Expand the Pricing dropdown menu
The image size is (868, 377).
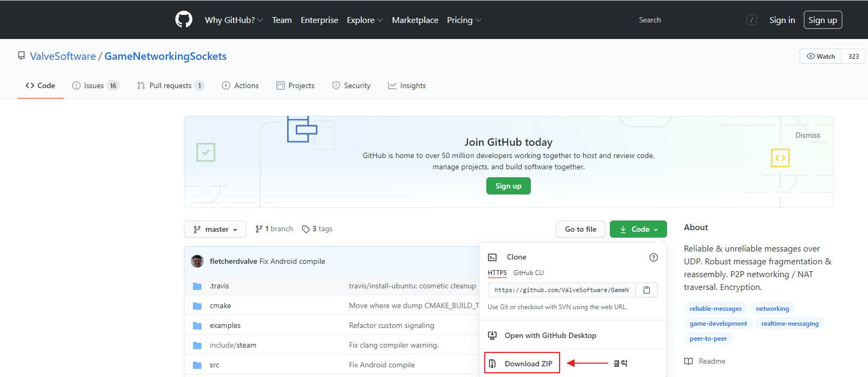pos(464,20)
